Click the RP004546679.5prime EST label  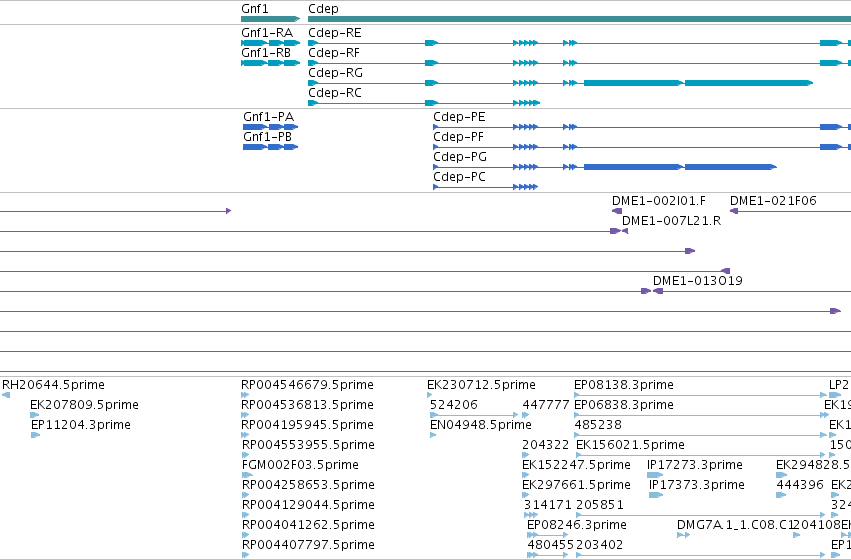307,385
